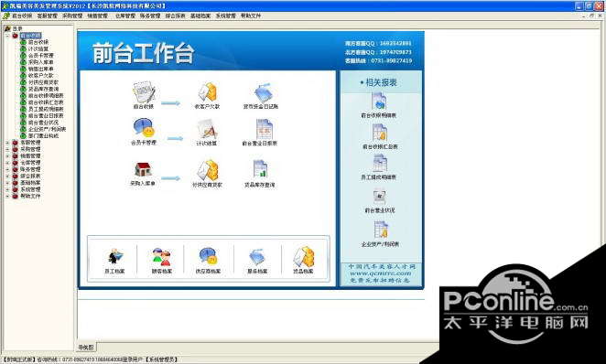The image size is (606, 364).
Task: Open the 账务管理 menu in the menu bar
Action: [150, 16]
